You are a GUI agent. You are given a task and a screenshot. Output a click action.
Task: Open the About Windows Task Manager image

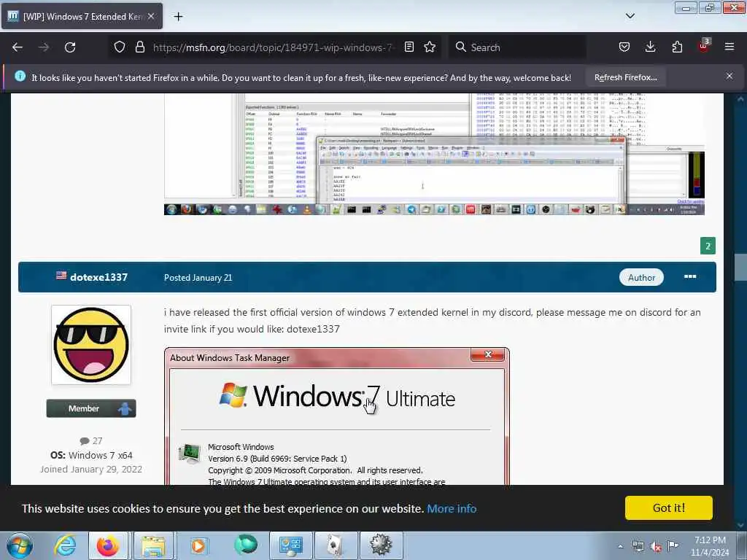coord(337,416)
